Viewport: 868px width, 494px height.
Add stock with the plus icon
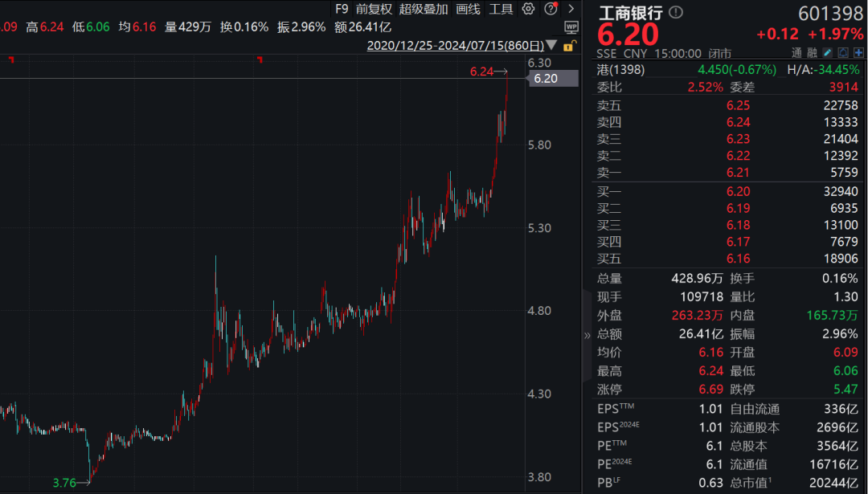coord(858,52)
